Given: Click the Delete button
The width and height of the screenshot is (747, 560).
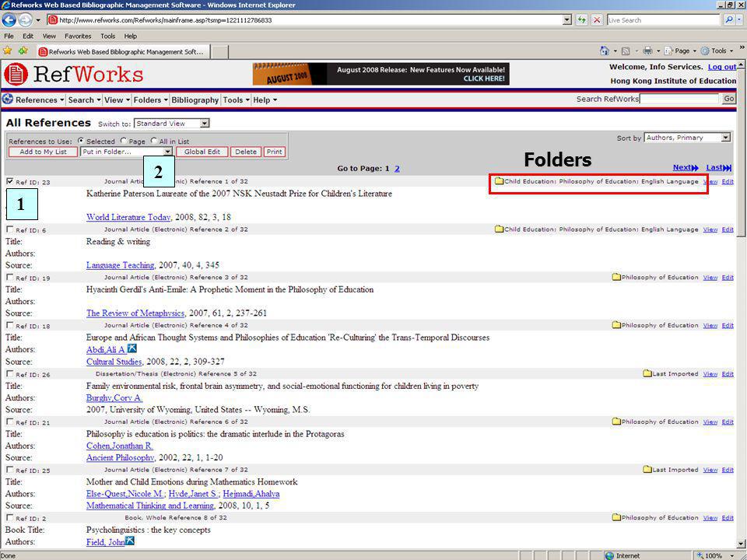Looking at the screenshot, I should pos(246,152).
